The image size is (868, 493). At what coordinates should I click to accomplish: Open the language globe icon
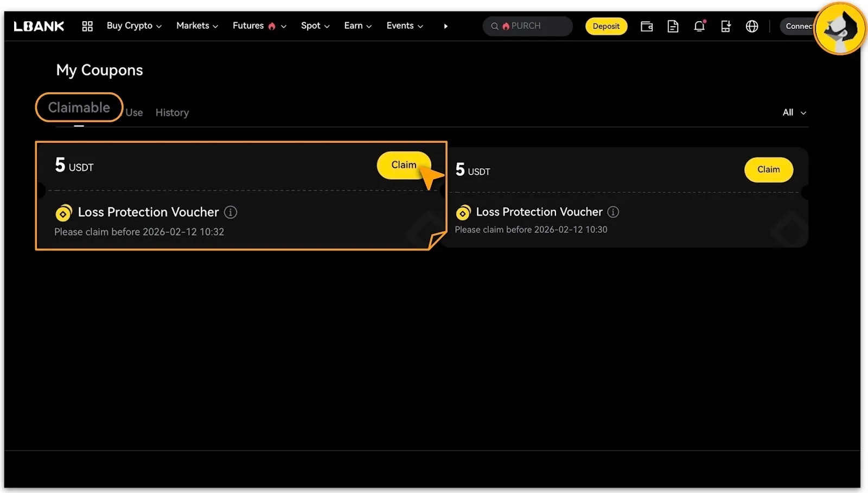click(x=752, y=26)
